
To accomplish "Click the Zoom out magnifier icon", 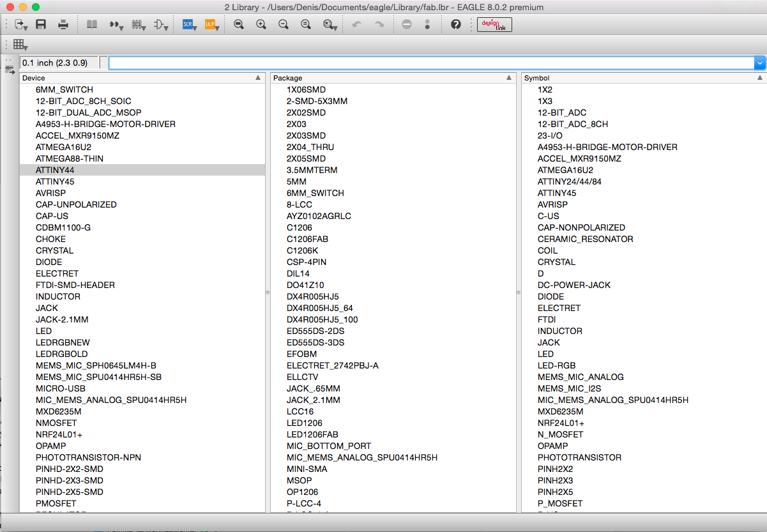I will 284,25.
